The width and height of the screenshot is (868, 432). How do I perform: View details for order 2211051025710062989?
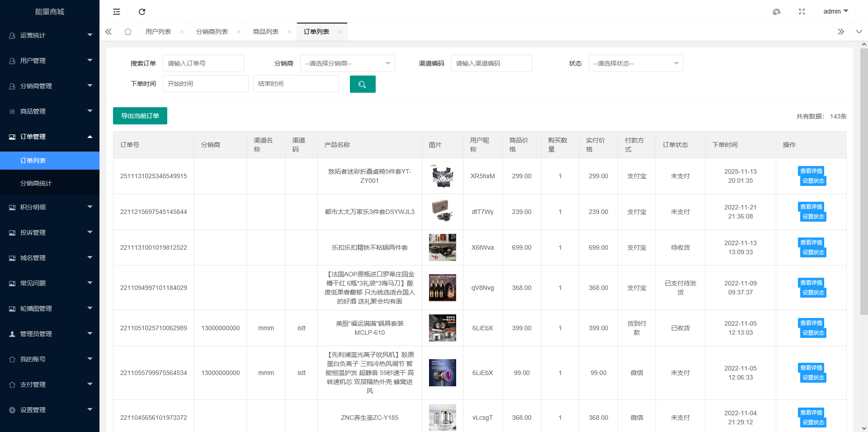811,323
